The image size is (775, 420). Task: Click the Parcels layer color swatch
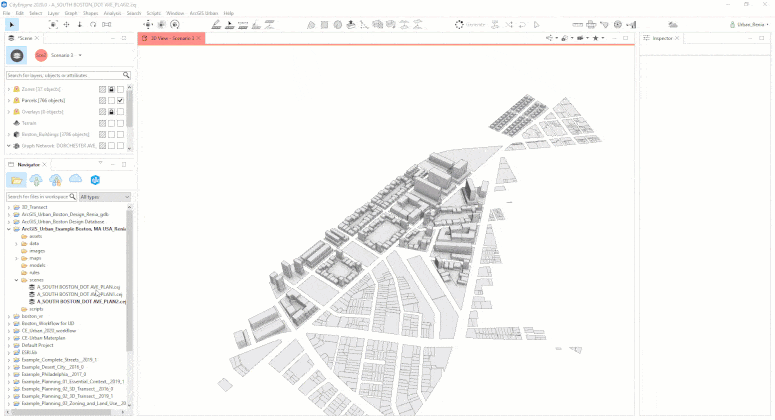coord(102,100)
